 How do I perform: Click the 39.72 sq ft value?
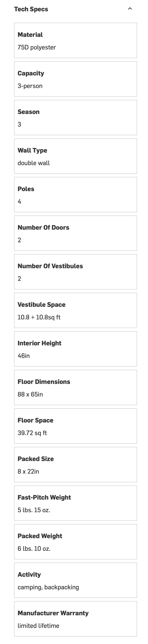pyautogui.click(x=32, y=433)
